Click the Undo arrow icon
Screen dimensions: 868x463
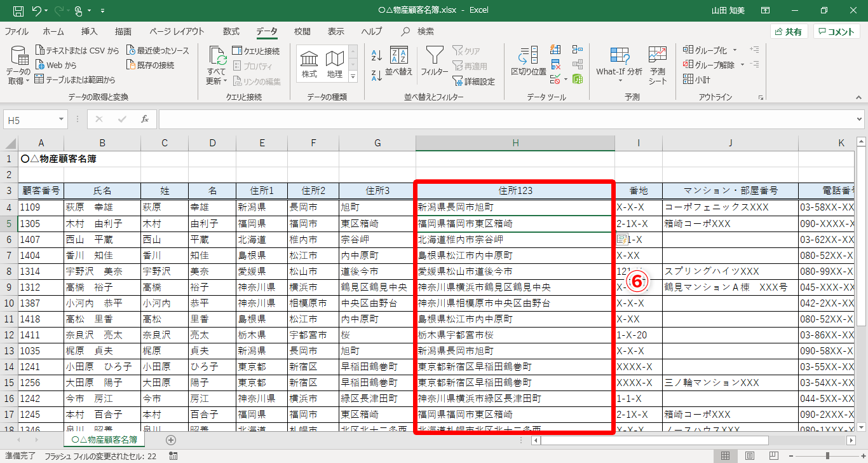(x=36, y=11)
